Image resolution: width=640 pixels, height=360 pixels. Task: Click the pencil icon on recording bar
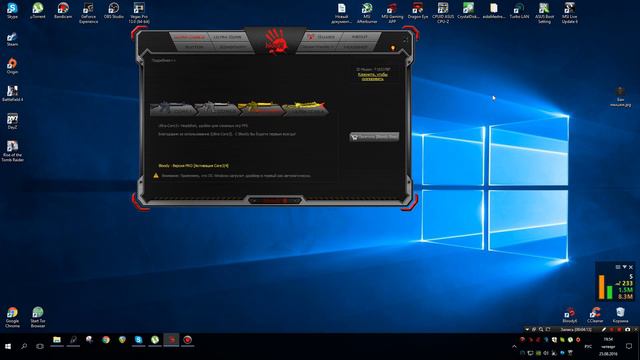pos(604,329)
